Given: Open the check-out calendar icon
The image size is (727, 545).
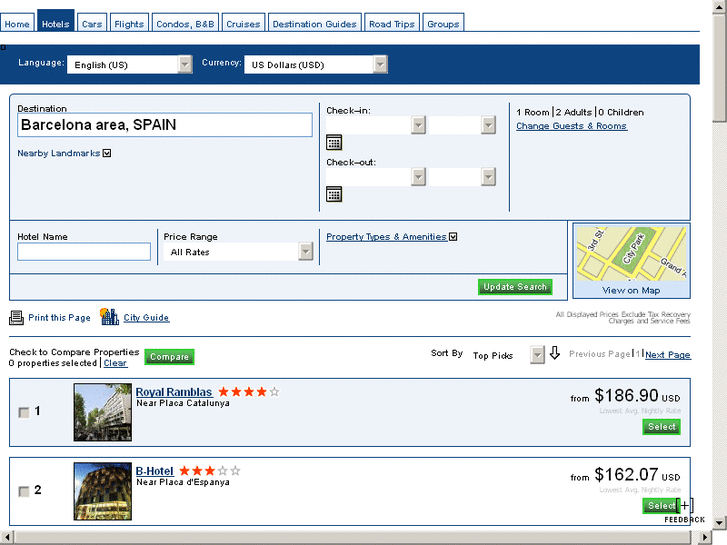Looking at the screenshot, I should (x=334, y=194).
